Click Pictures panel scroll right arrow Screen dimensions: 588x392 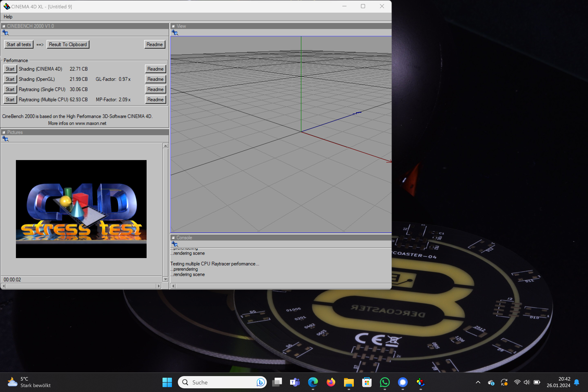pos(159,286)
